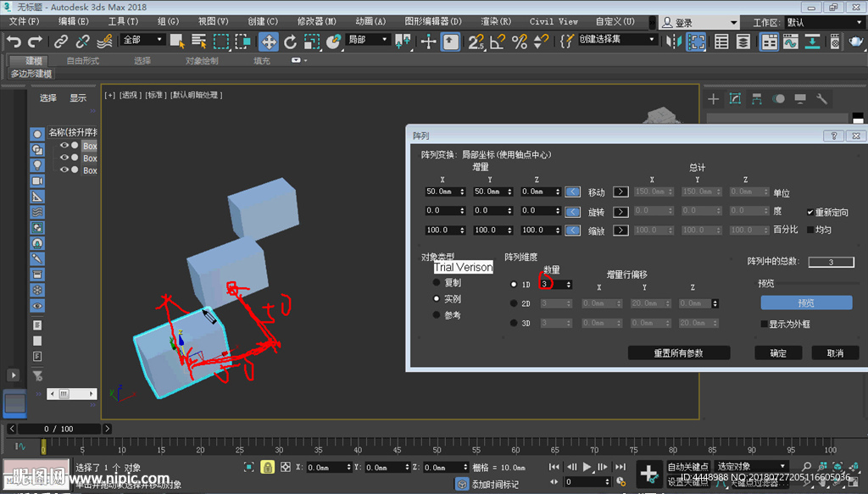Click the large Set Keys plus button
The image size is (868, 494).
click(648, 474)
